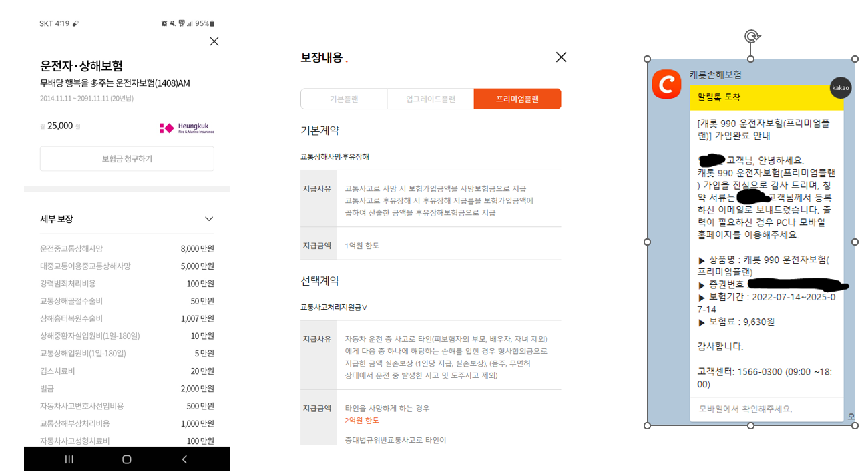868x476 pixels.
Task: Click the 1,007 만원 amount
Action: 197,318
